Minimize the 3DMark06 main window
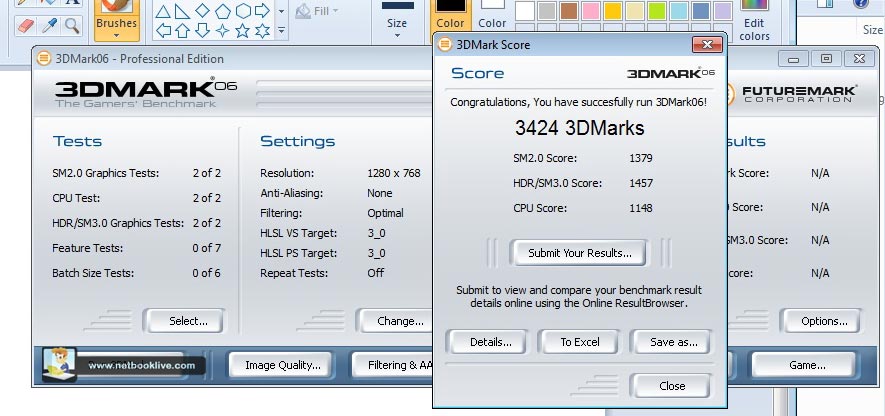Viewport: 885px width, 416px height. click(794, 59)
